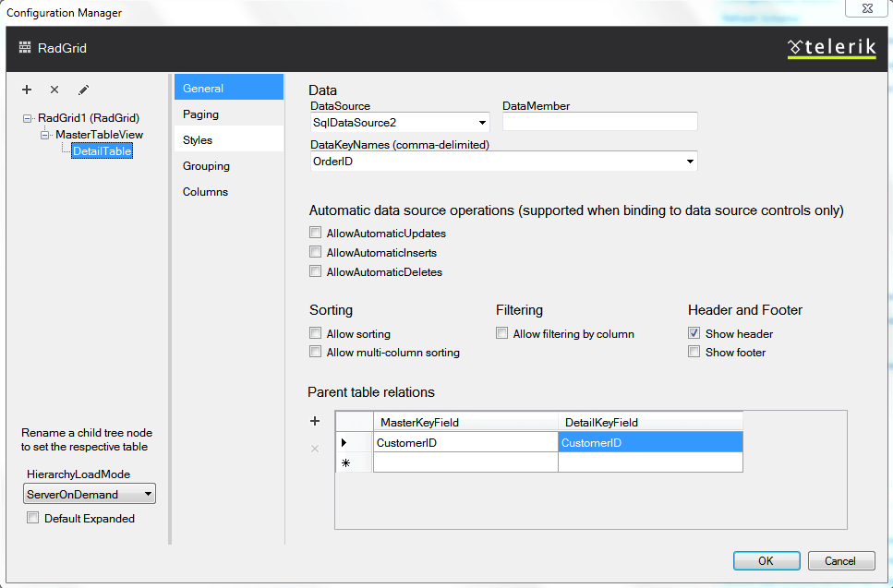Click the plus icon beside relations grid
The image size is (893, 588).
(315, 421)
